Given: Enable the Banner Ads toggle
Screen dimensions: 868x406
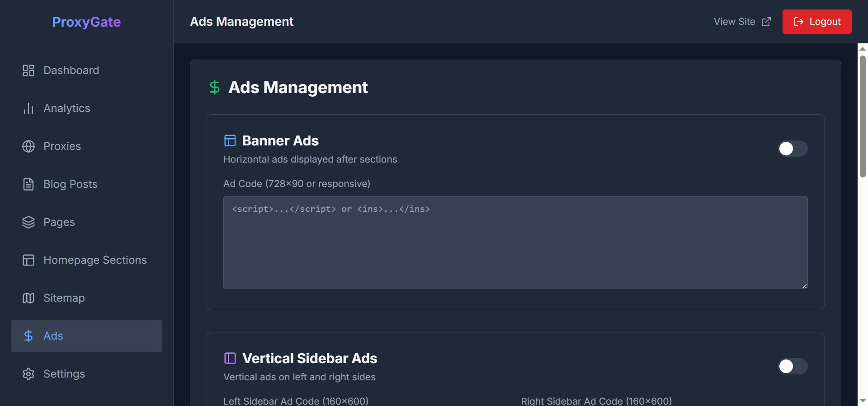Looking at the screenshot, I should [x=793, y=149].
